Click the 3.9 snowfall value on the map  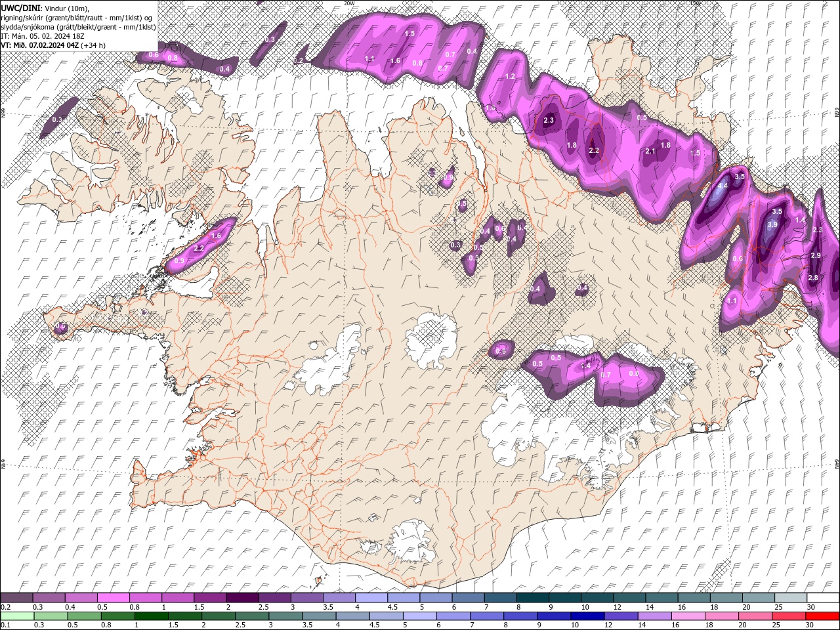772,224
